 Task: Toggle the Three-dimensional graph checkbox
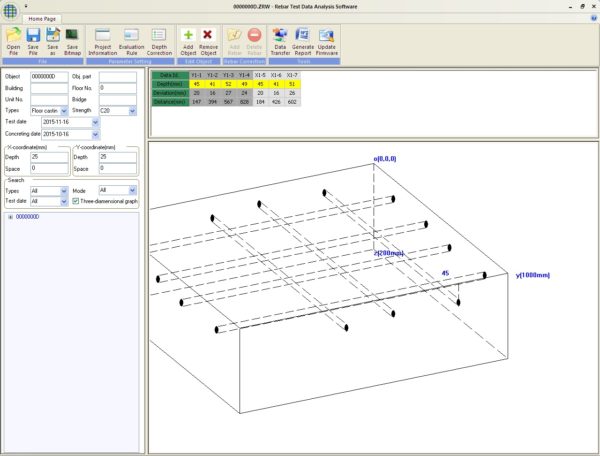[x=75, y=201]
